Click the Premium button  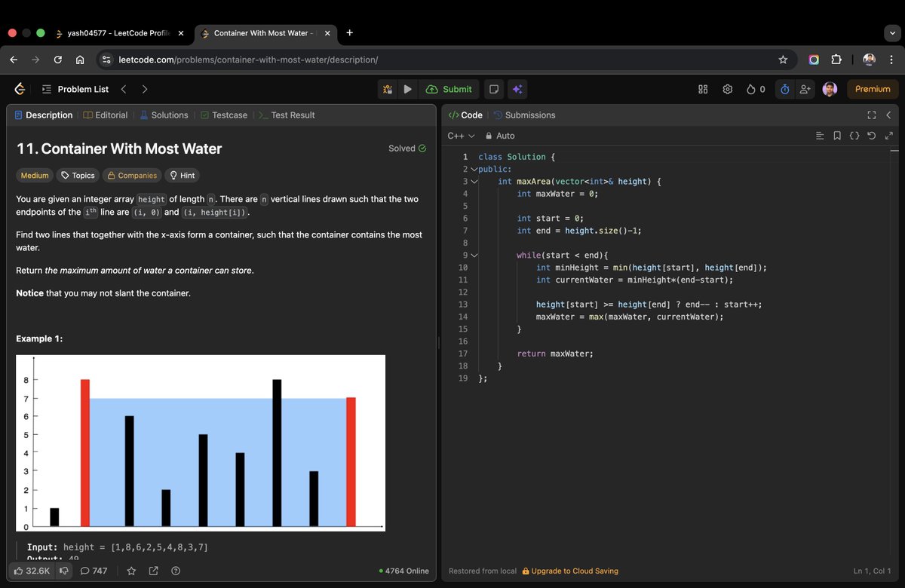pos(873,89)
